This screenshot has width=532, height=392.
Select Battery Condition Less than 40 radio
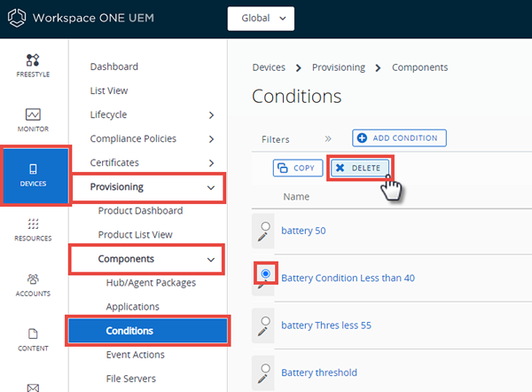pos(266,273)
